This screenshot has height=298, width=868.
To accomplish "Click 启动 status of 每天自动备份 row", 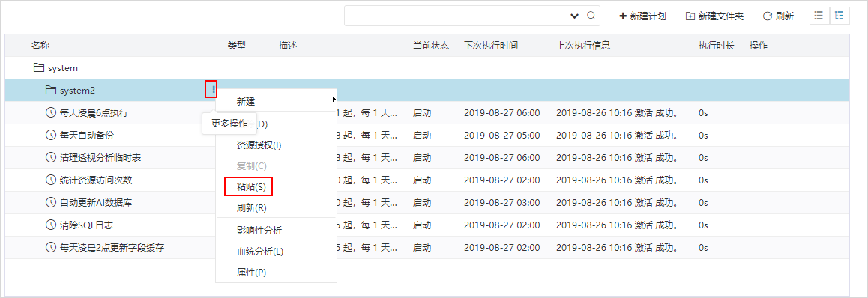I will click(422, 135).
